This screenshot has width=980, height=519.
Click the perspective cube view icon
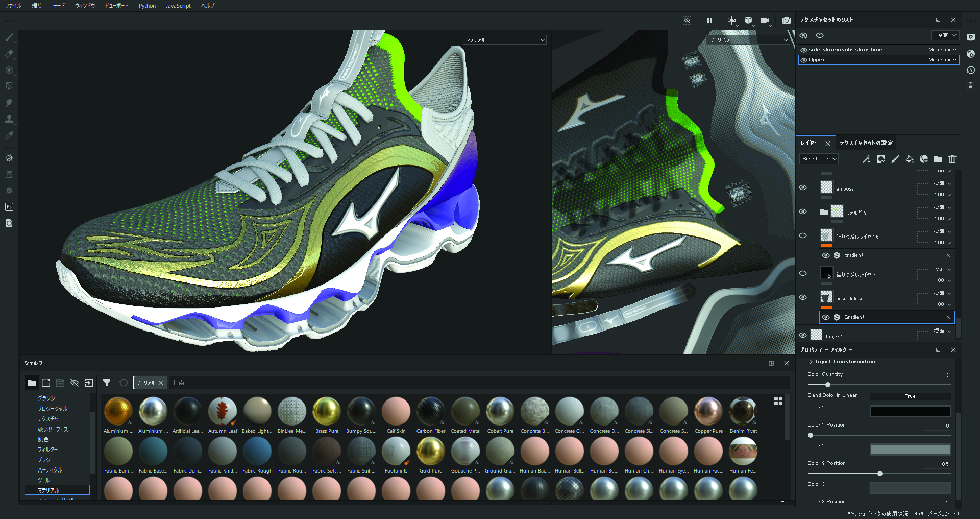coord(748,20)
